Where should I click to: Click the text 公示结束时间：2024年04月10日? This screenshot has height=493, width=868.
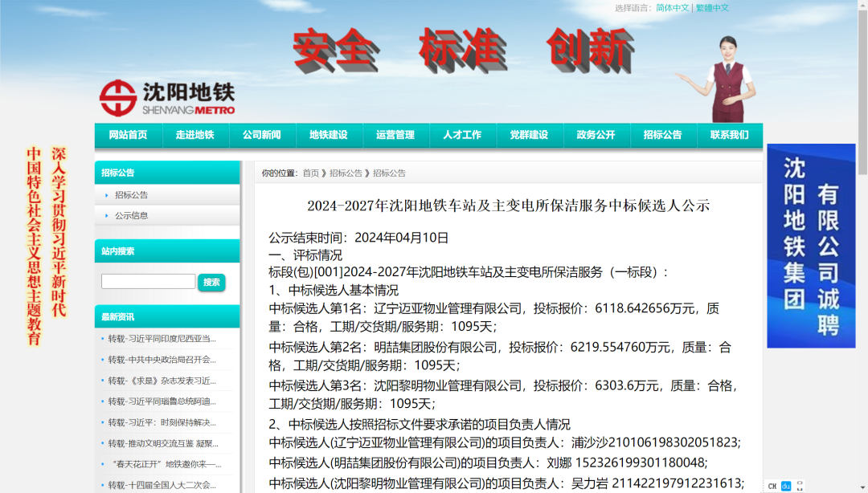point(358,238)
